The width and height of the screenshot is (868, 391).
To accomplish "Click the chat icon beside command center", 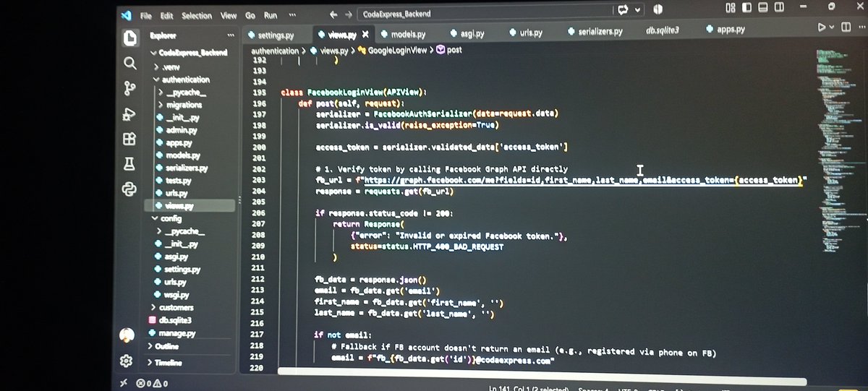I will pyautogui.click(x=622, y=10).
